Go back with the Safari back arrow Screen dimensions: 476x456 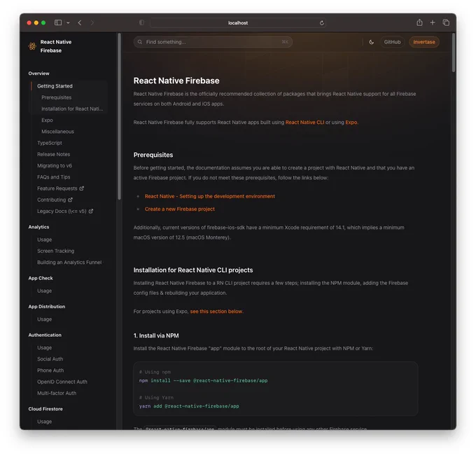[80, 23]
